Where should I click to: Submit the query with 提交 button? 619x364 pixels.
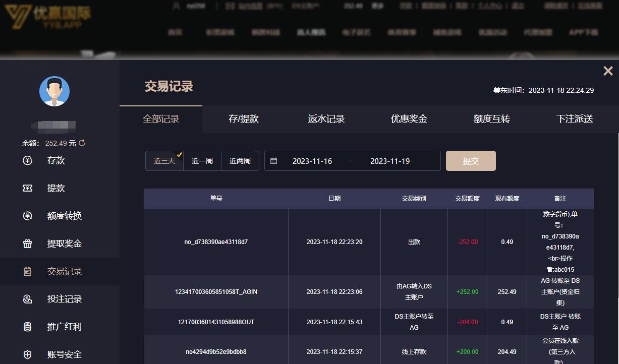(x=471, y=161)
